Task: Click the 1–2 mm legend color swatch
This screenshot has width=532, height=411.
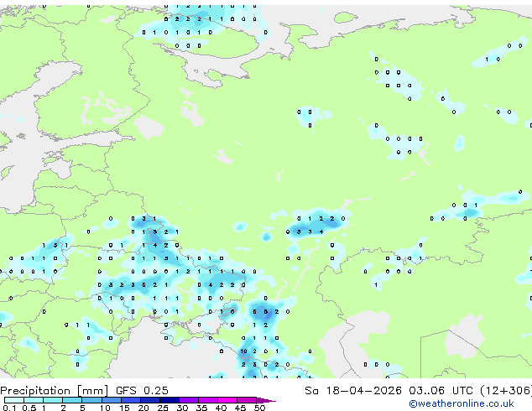Action: pos(53,400)
